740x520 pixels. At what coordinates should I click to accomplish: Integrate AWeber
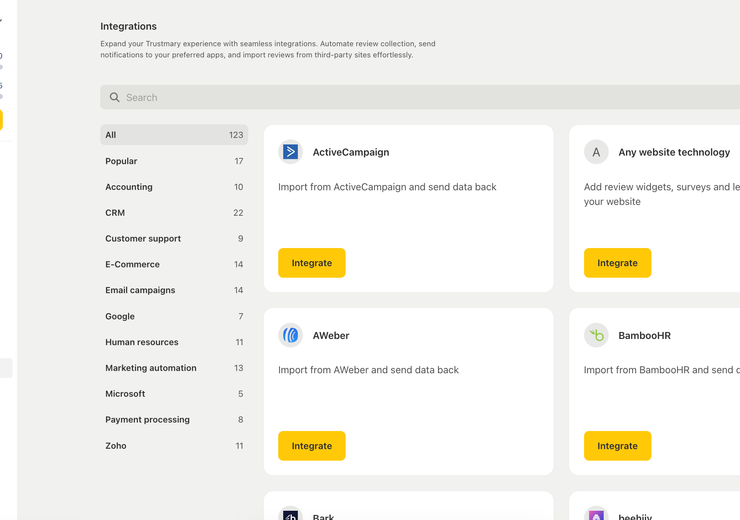point(311,446)
